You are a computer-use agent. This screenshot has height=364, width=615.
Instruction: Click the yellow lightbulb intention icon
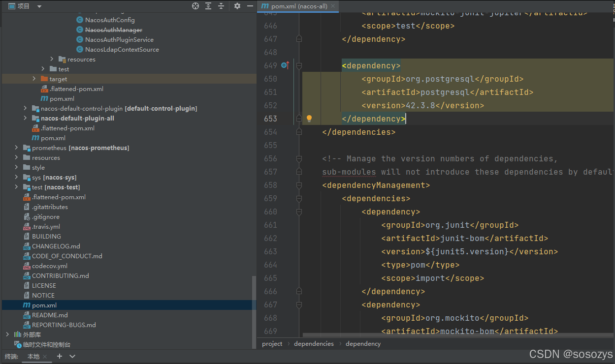[x=309, y=119]
